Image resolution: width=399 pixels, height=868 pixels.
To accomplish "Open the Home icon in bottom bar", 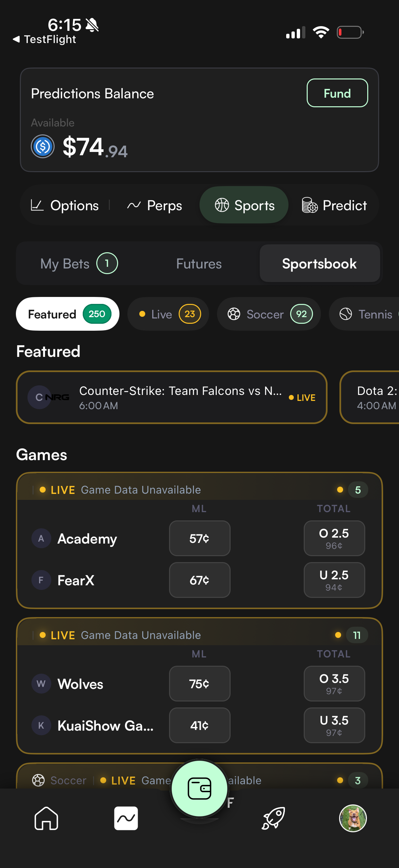I will coord(46,818).
